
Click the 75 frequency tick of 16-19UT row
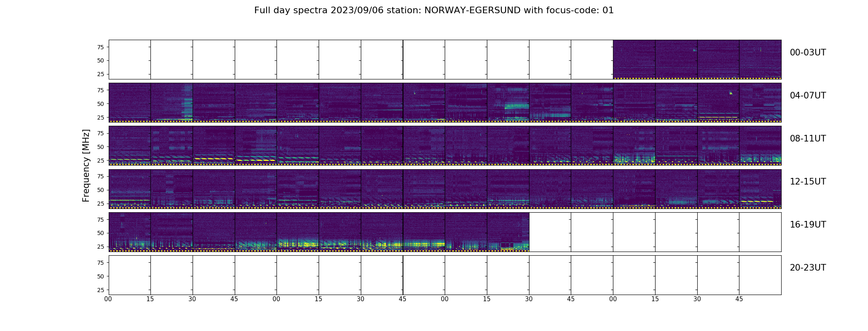click(100, 220)
